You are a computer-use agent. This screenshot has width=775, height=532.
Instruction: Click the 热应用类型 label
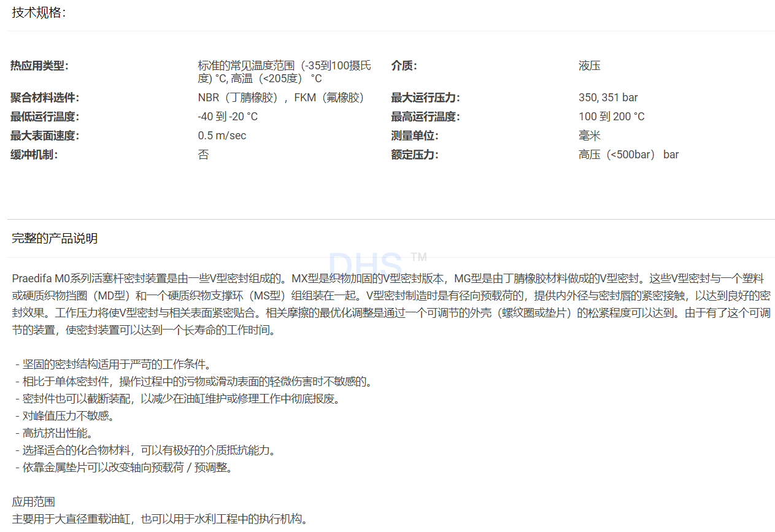point(39,66)
